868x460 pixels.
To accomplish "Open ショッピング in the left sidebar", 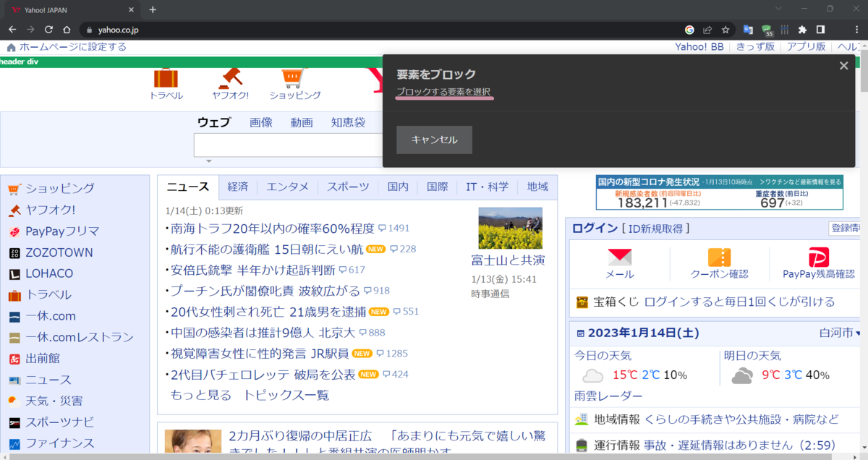I will click(x=60, y=189).
